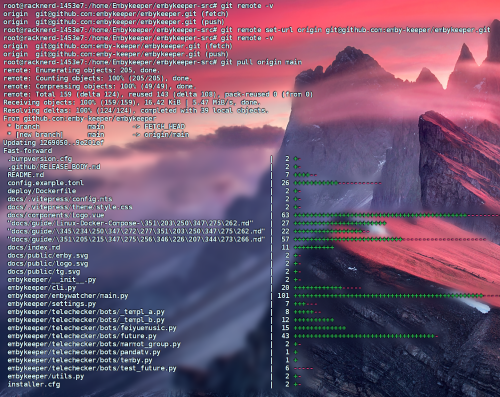
Task: Click the '.bumpversion.cfg' file name
Action: coord(40,159)
